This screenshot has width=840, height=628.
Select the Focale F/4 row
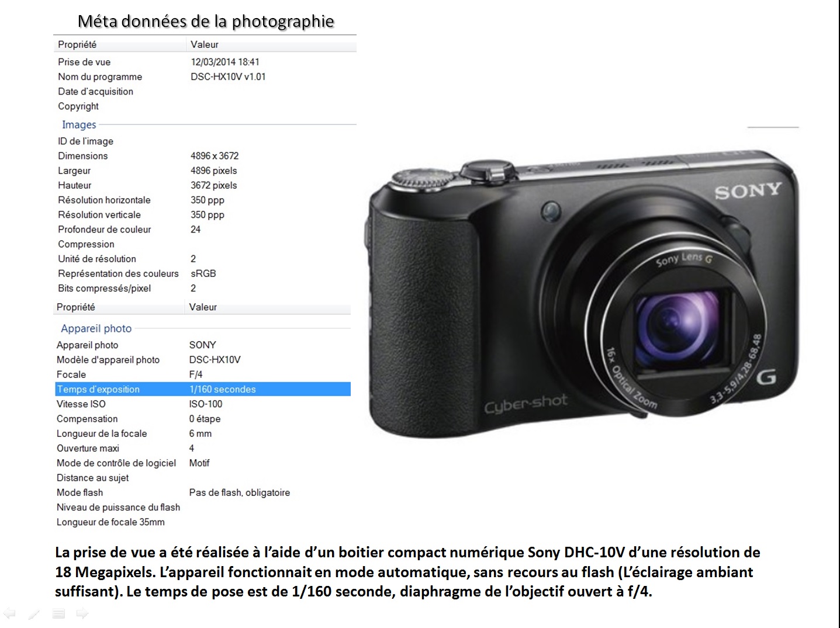(x=203, y=374)
